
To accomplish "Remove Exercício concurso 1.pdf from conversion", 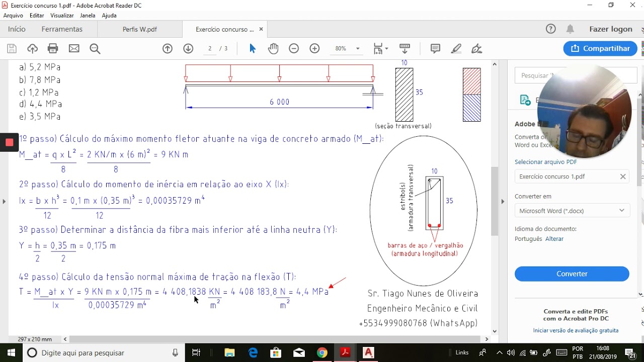I will (623, 176).
